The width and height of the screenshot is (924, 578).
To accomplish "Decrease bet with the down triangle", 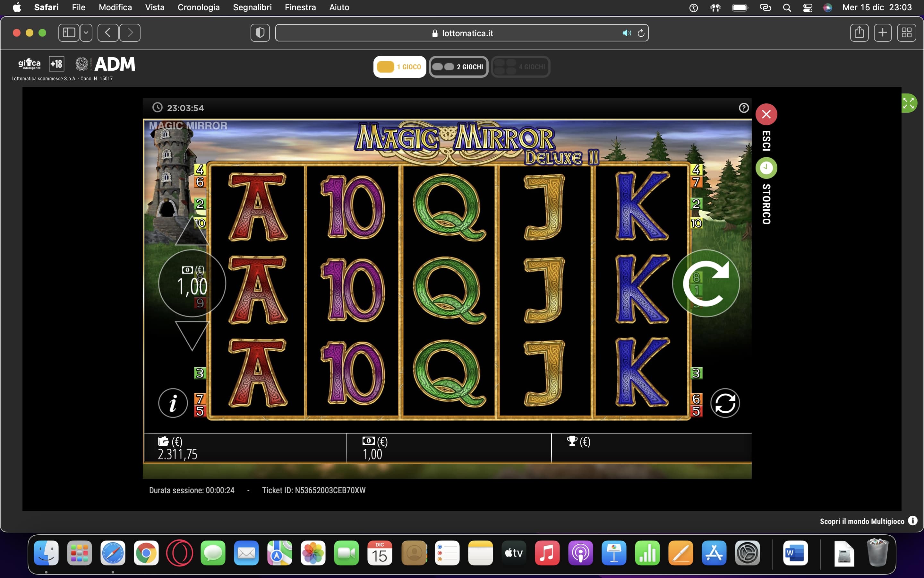I will pyautogui.click(x=192, y=336).
